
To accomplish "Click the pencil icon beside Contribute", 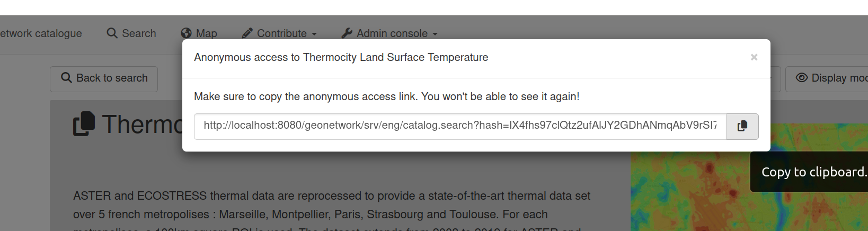I will point(247,33).
